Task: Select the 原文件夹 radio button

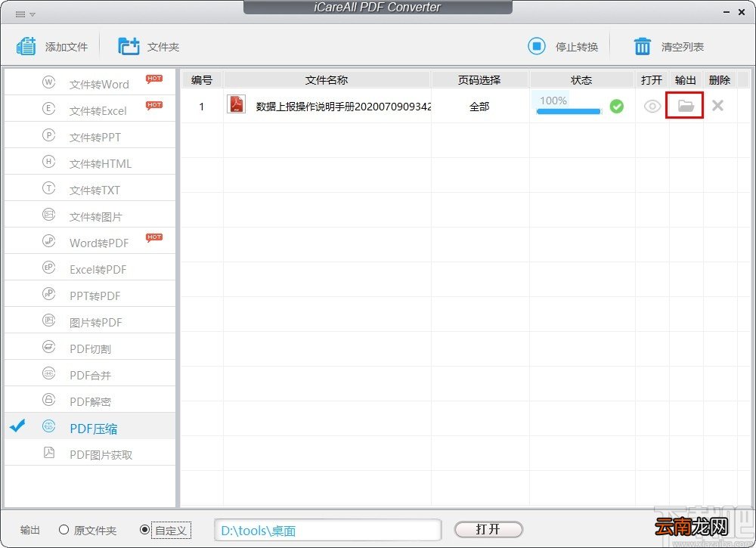Action: 64,530
